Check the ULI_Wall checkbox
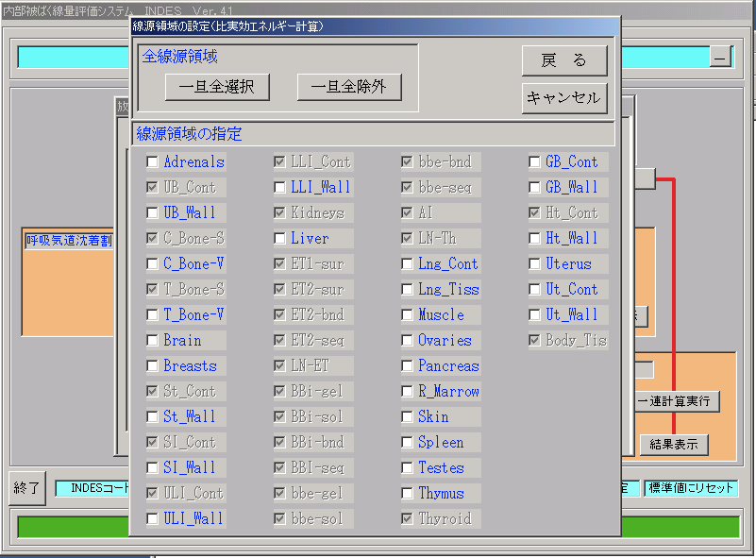Screen dimensions: 756x558 152,519
